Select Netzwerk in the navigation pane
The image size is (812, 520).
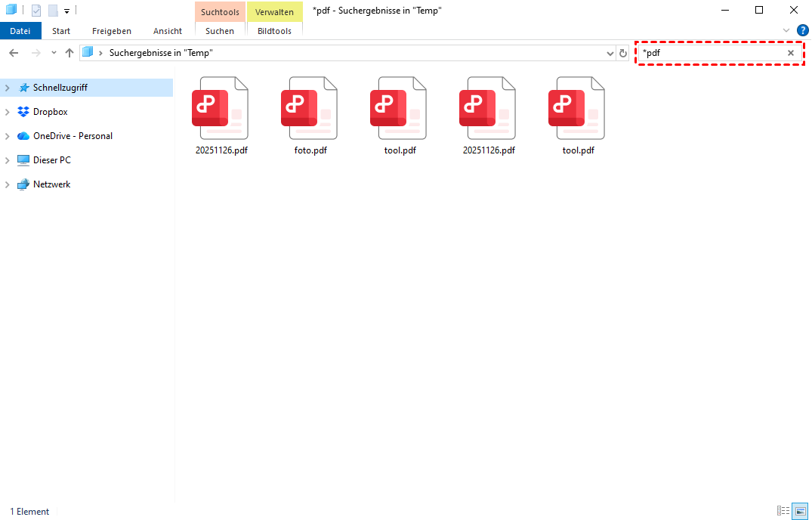pyautogui.click(x=51, y=184)
